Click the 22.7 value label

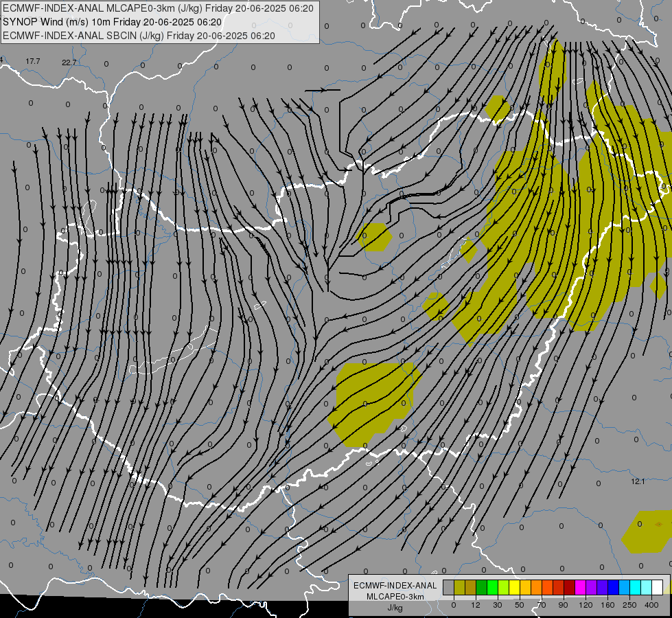69,62
